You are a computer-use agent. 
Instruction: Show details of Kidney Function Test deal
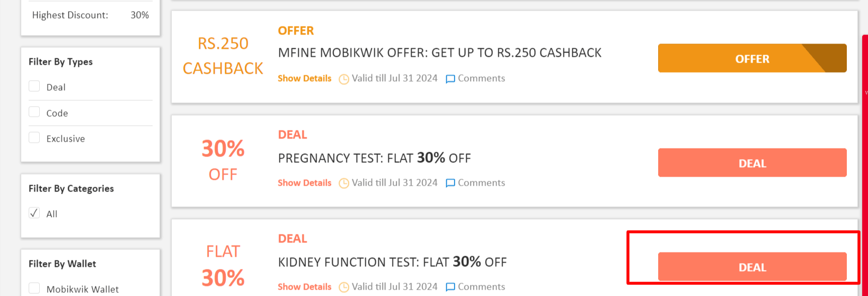click(304, 287)
